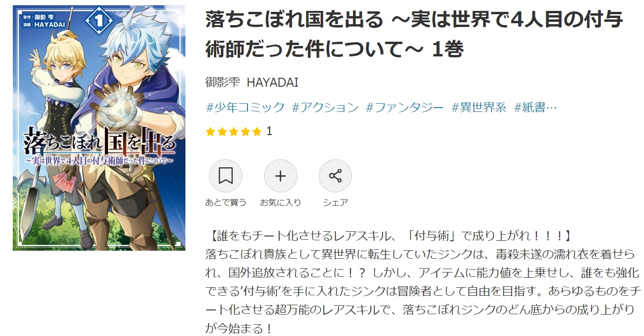644x336 pixels.
Task: Add to favorites with the plus icon
Action: 281,176
